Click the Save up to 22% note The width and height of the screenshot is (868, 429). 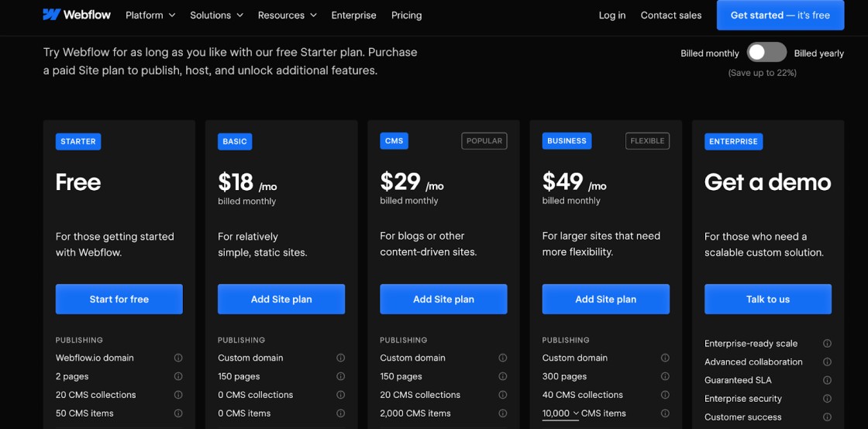pos(763,73)
